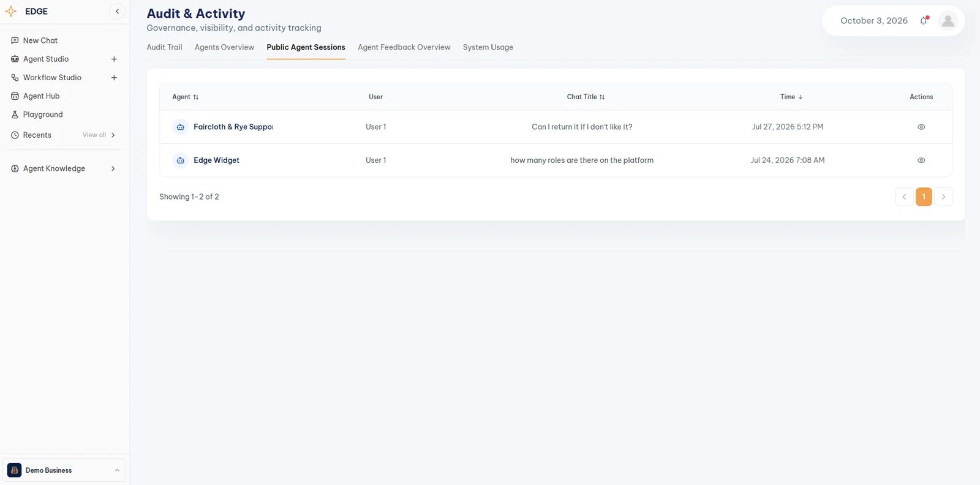Expand Recents with its chevron arrow
Screen dimensions: 980x485
pyautogui.click(x=113, y=135)
